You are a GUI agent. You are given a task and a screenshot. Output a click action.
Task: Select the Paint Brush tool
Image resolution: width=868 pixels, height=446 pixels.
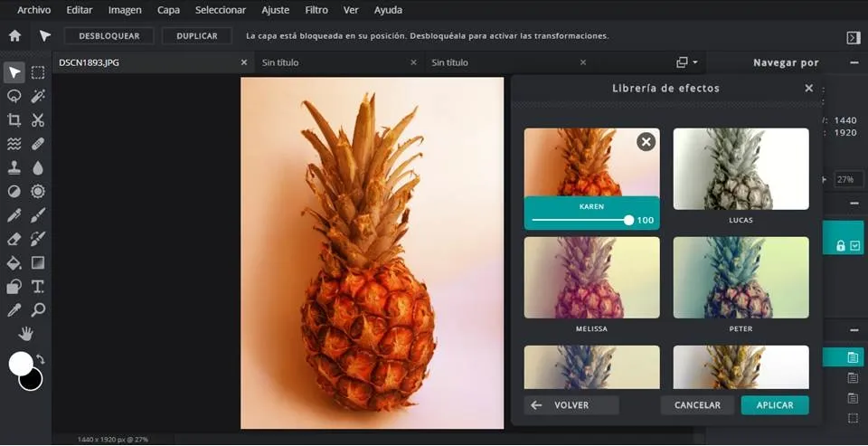pyautogui.click(x=38, y=215)
